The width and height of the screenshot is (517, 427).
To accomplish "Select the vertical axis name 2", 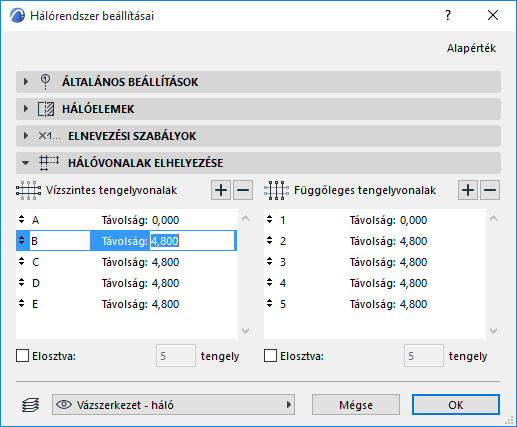I will (283, 241).
